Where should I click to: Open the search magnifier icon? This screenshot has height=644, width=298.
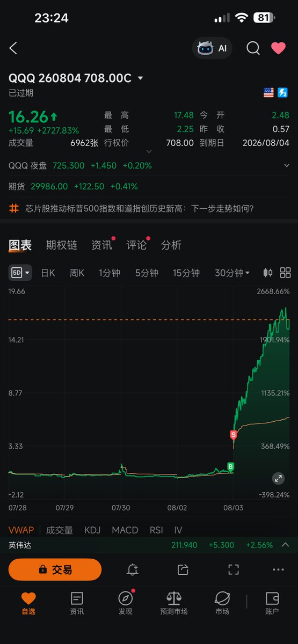coord(253,48)
